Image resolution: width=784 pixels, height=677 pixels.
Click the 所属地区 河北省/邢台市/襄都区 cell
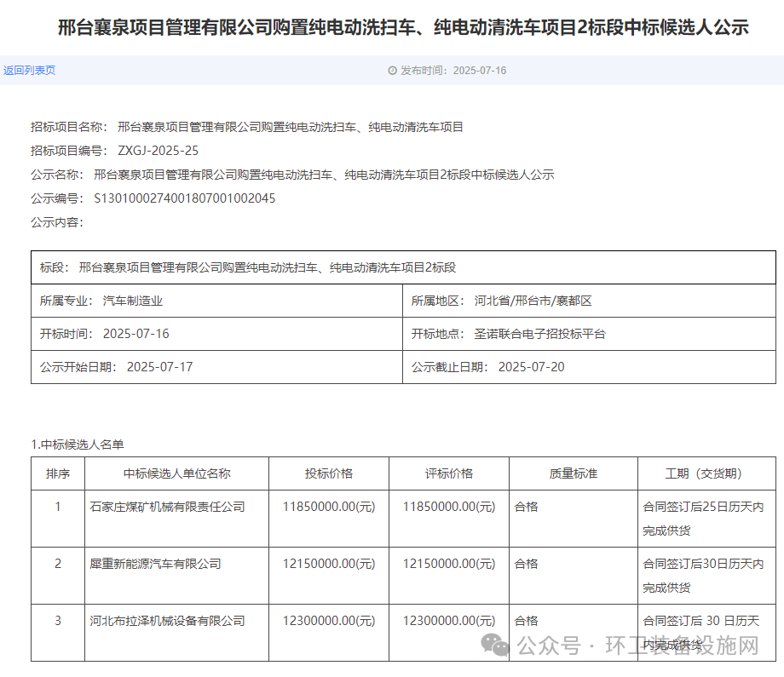point(589,301)
